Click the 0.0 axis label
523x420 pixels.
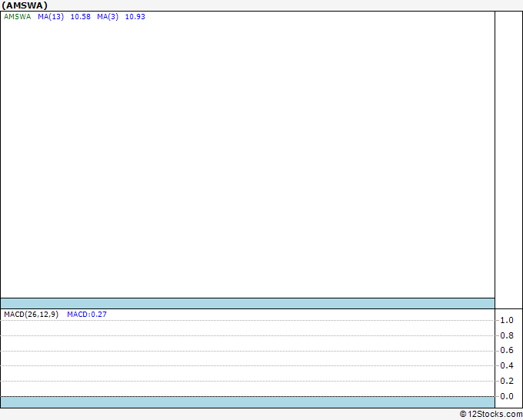[507, 396]
